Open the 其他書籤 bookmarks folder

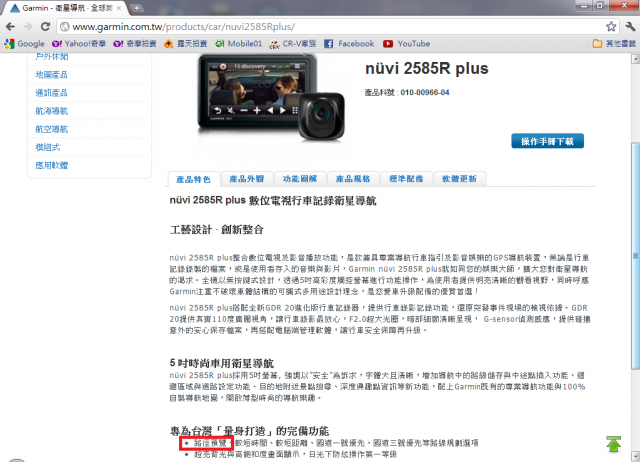coord(614,44)
